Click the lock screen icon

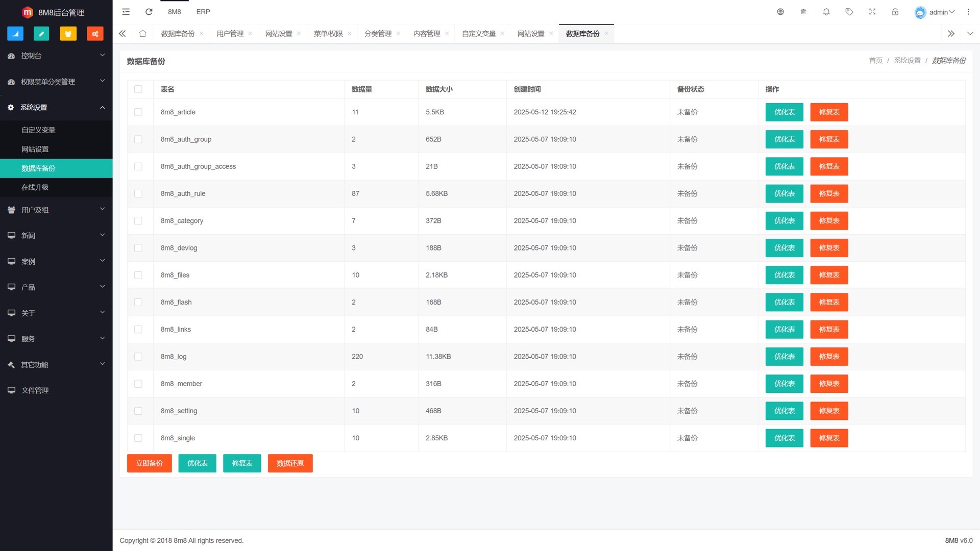(x=895, y=12)
